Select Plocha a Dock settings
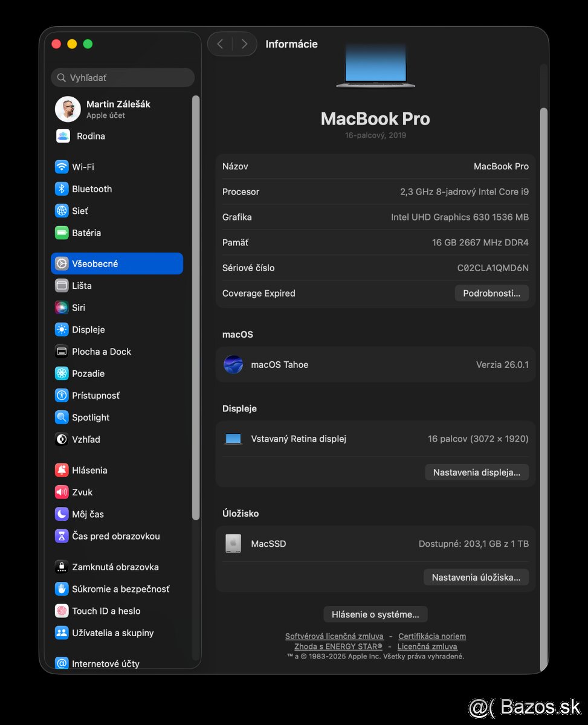588x725 pixels. click(100, 351)
